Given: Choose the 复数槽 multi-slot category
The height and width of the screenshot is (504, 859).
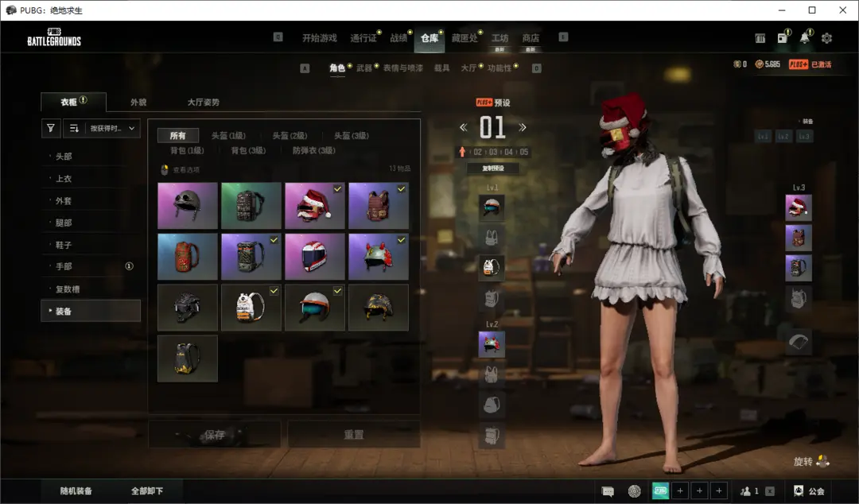Looking at the screenshot, I should (x=91, y=289).
